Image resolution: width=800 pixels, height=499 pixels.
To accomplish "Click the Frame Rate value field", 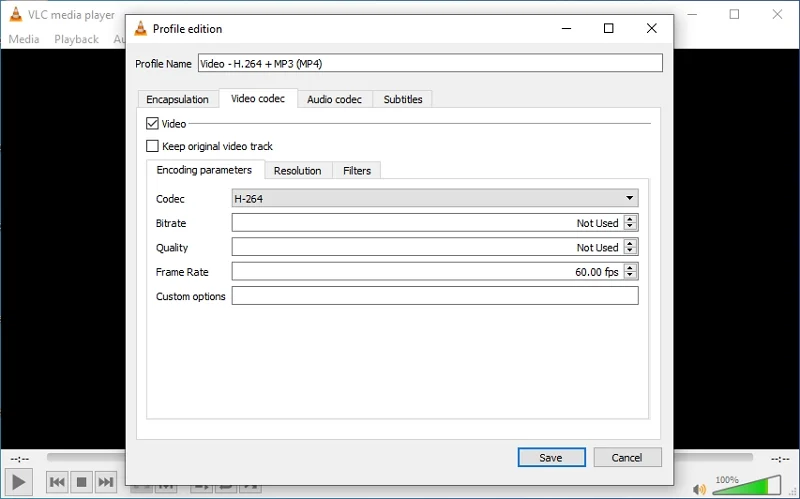I will coord(428,271).
